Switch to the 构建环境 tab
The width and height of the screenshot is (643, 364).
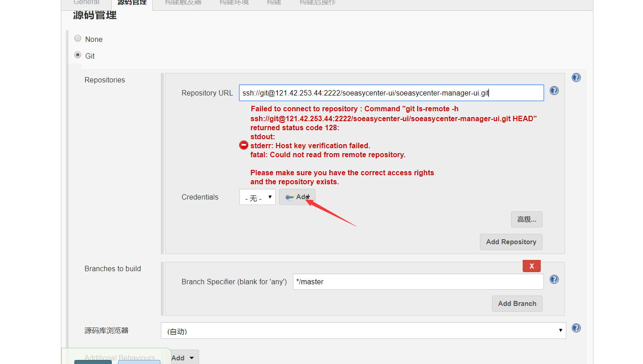[x=234, y=3]
